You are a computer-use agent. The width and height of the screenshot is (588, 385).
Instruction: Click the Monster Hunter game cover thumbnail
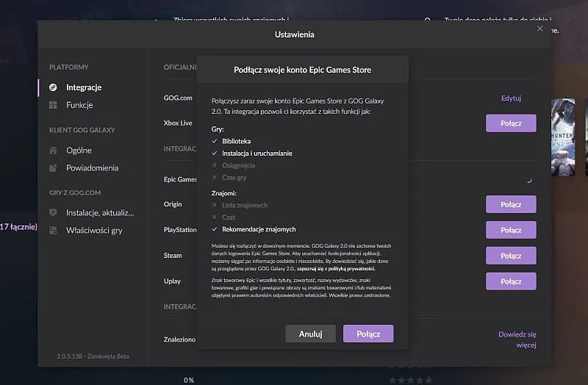pos(563,137)
